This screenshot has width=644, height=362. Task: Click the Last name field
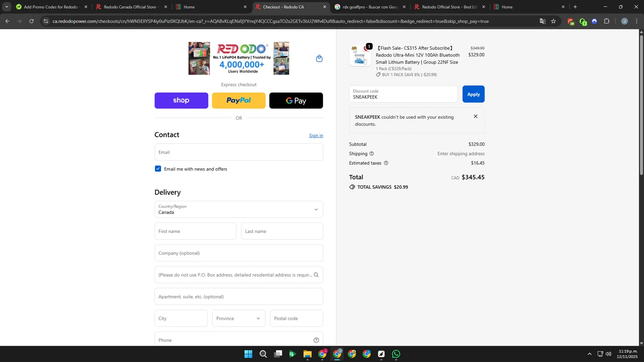tap(282, 231)
